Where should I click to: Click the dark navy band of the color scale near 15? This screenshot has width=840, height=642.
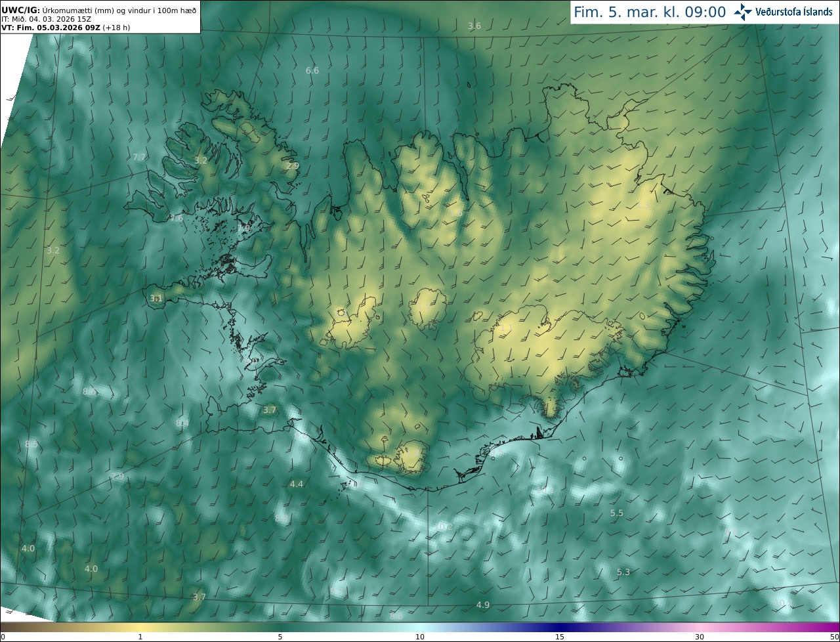tap(560, 628)
